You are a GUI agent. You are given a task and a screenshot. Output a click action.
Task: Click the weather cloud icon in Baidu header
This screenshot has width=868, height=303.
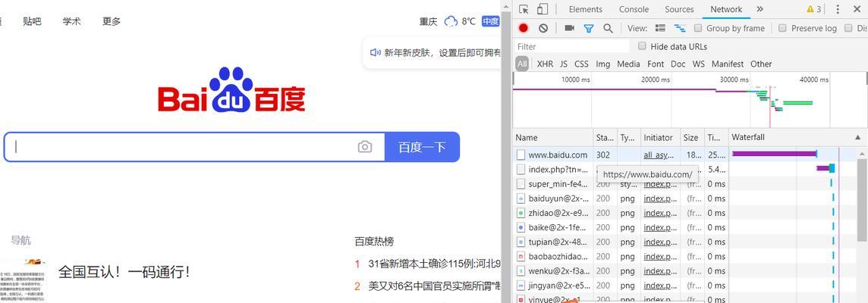click(451, 21)
